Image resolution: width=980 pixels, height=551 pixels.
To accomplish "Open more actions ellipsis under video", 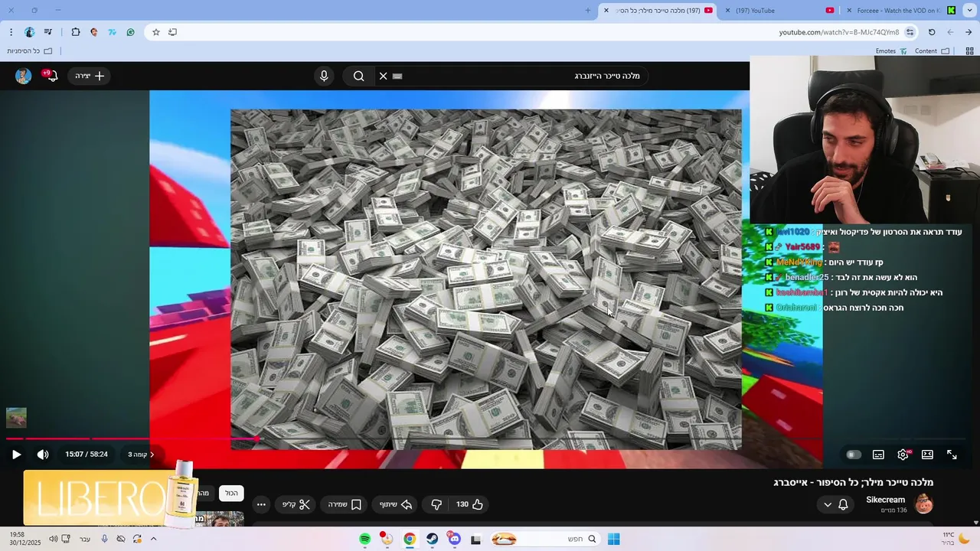I will click(261, 504).
